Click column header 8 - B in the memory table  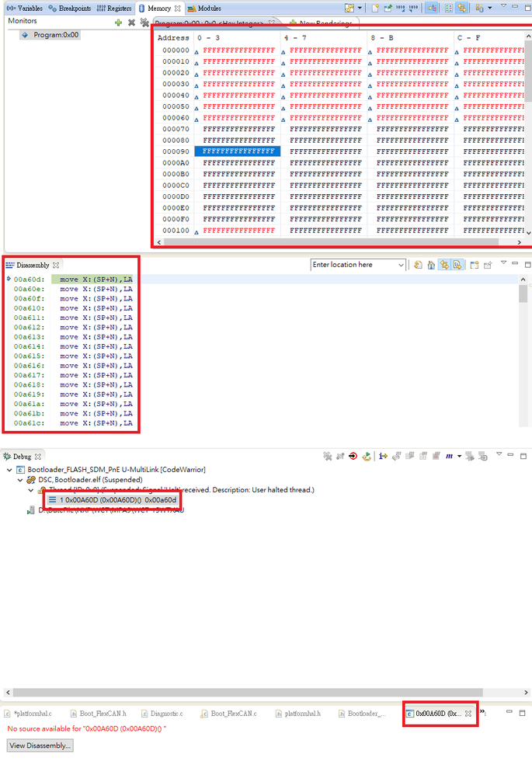383,37
